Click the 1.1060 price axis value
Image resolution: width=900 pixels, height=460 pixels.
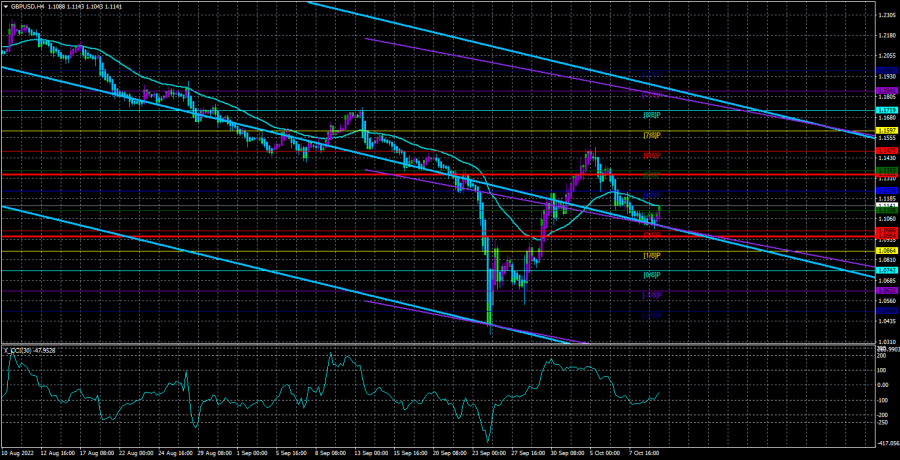[x=885, y=219]
